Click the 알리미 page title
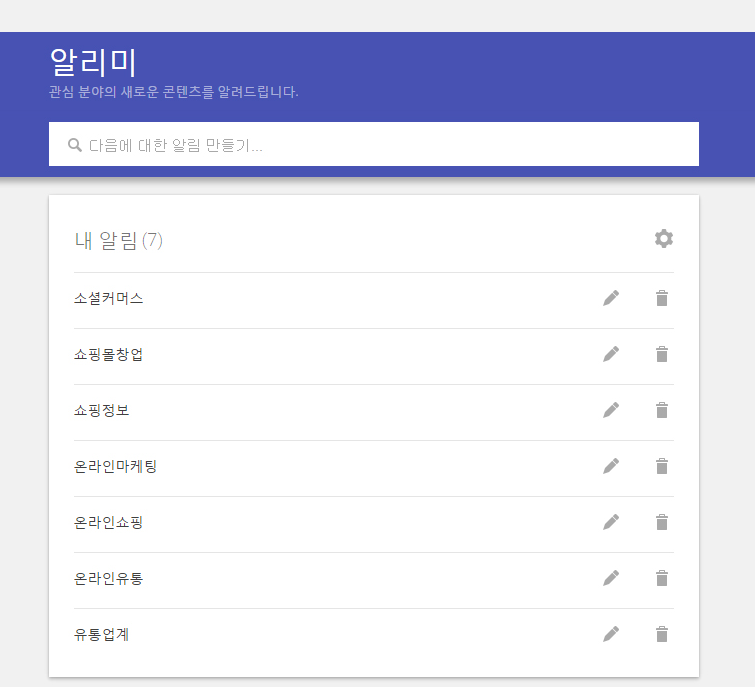 tap(93, 62)
